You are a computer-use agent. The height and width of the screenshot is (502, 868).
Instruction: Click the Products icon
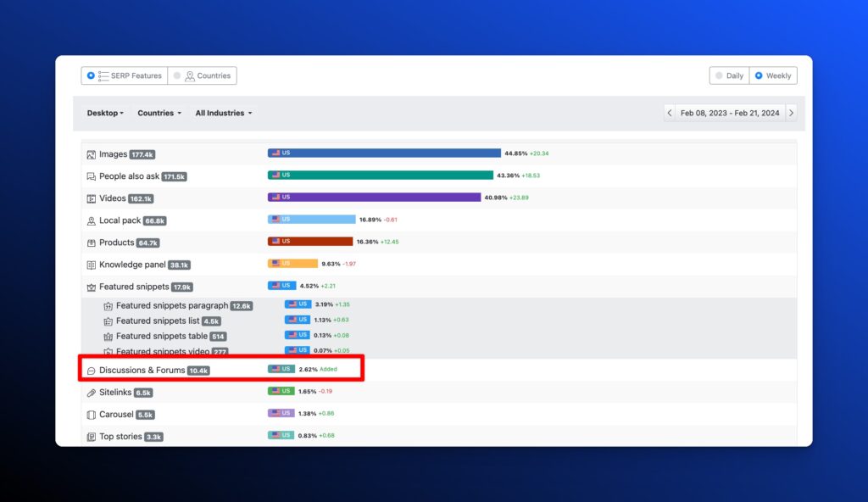[x=91, y=243]
